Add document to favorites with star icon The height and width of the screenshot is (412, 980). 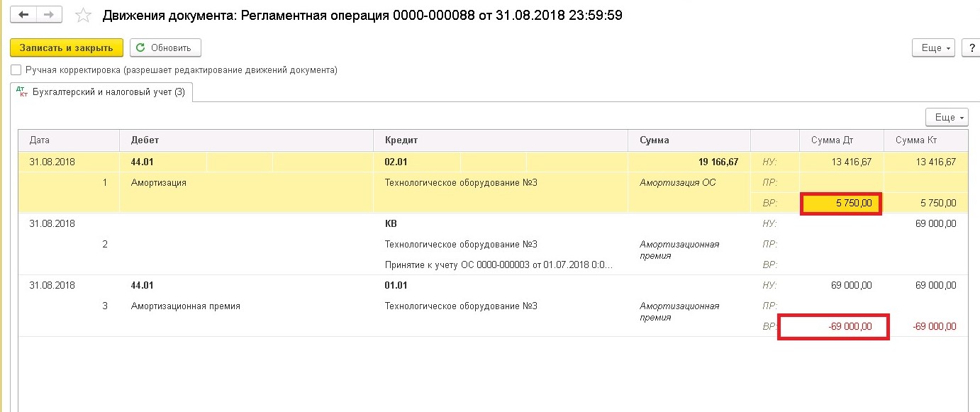(83, 15)
